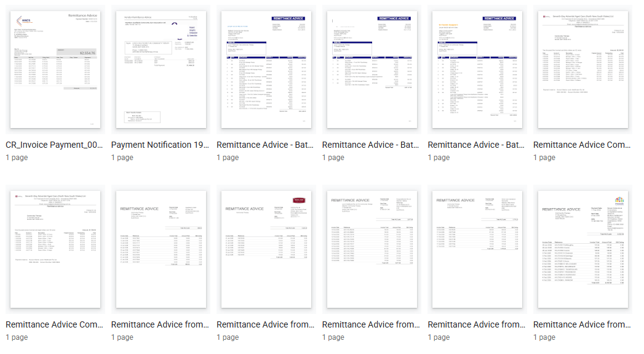Click top-row 'Remittance Advice Com...' file name
The height and width of the screenshot is (354, 644).
(582, 145)
